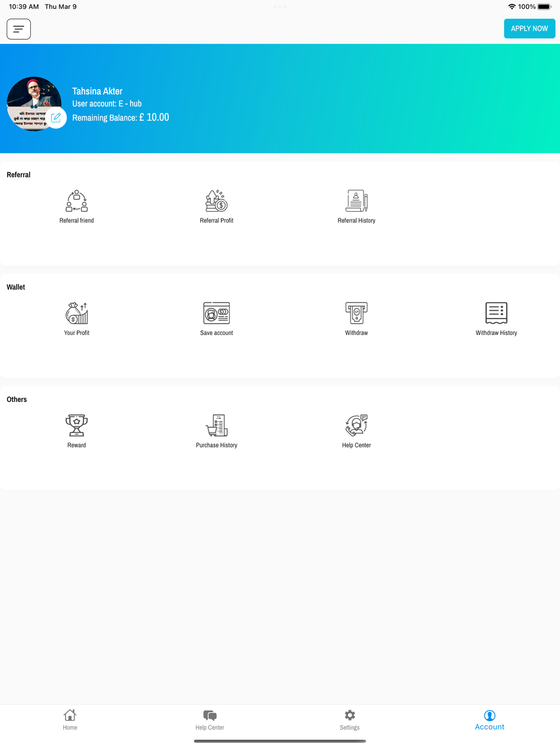
Task: Switch to the Settings tab
Action: tap(350, 720)
